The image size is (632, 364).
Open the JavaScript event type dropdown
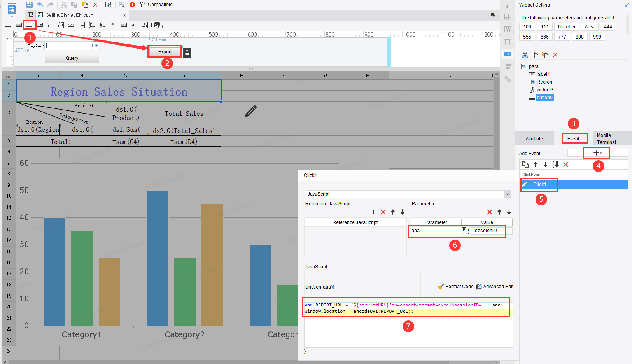(507, 194)
